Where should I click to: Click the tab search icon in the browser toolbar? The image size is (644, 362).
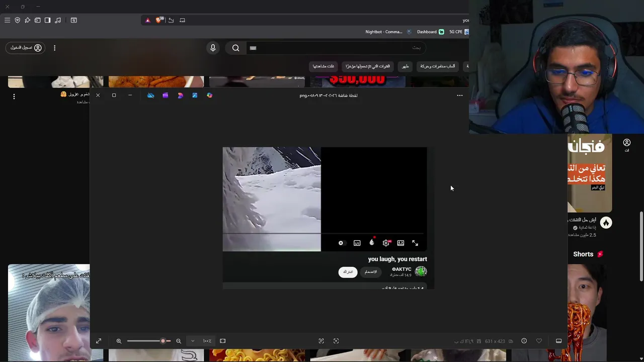coord(73,20)
